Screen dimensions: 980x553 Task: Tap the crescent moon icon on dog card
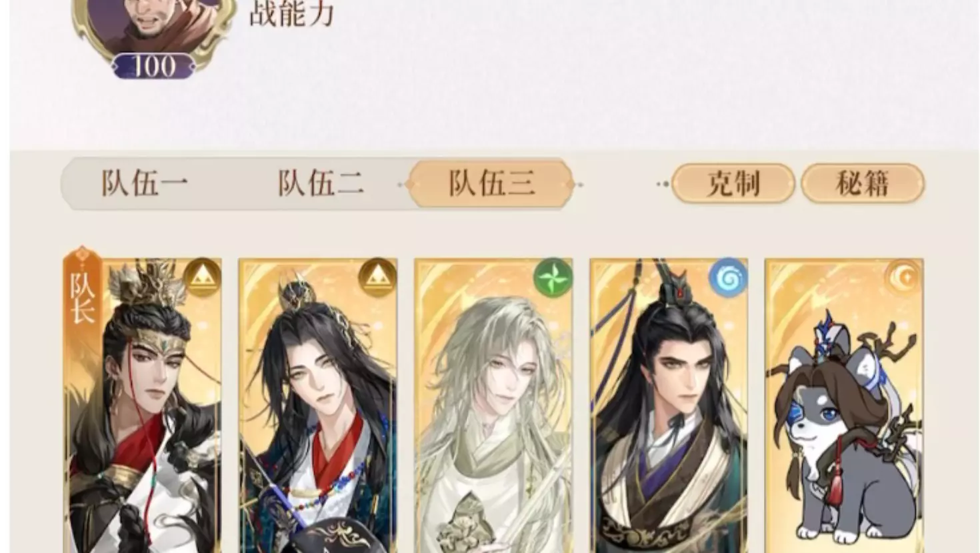903,278
